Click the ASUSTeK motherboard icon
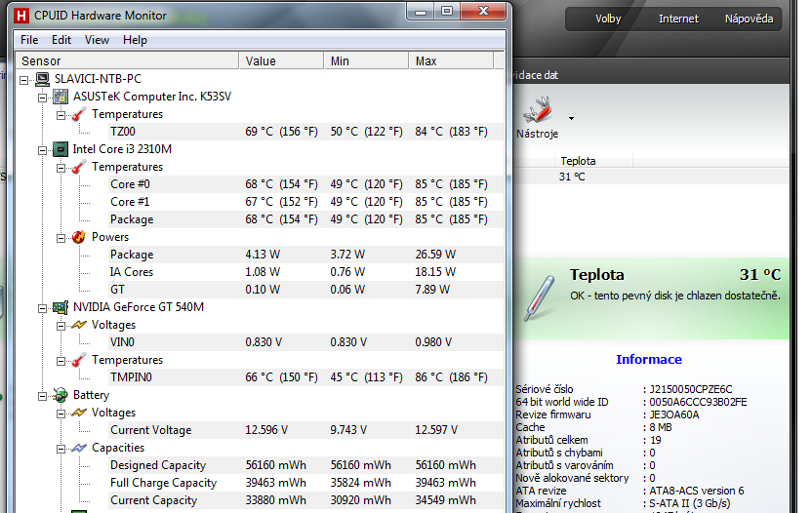 pos(61,97)
